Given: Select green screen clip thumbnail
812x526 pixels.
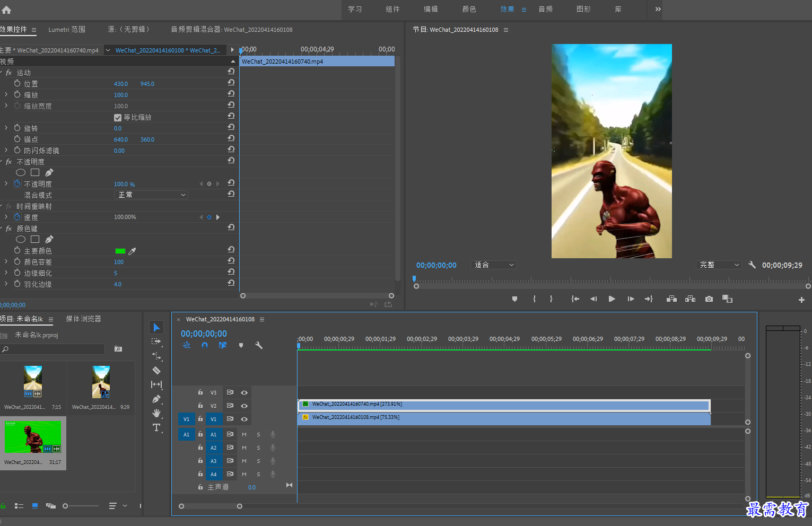Looking at the screenshot, I should [33, 437].
